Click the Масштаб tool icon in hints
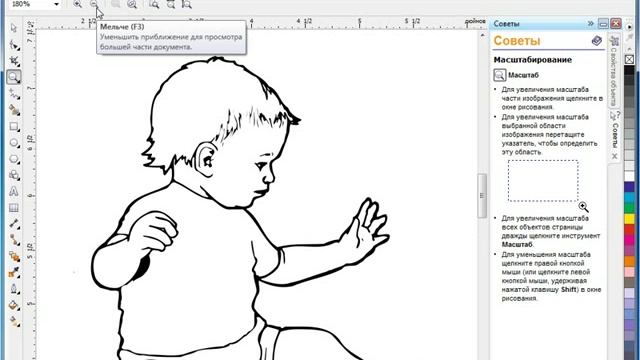Screen dimensions: 640x360 tap(500, 75)
